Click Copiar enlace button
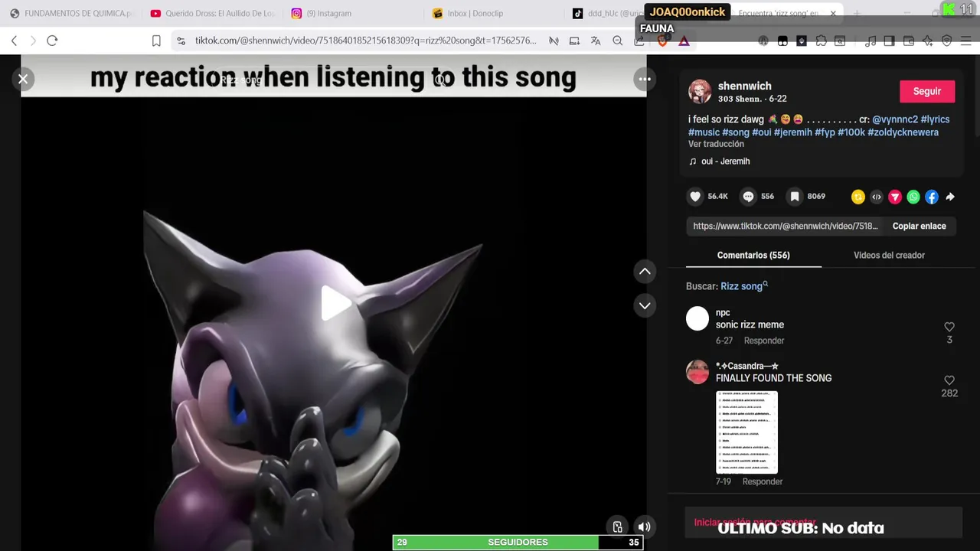Viewport: 980px width, 551px height. (919, 226)
